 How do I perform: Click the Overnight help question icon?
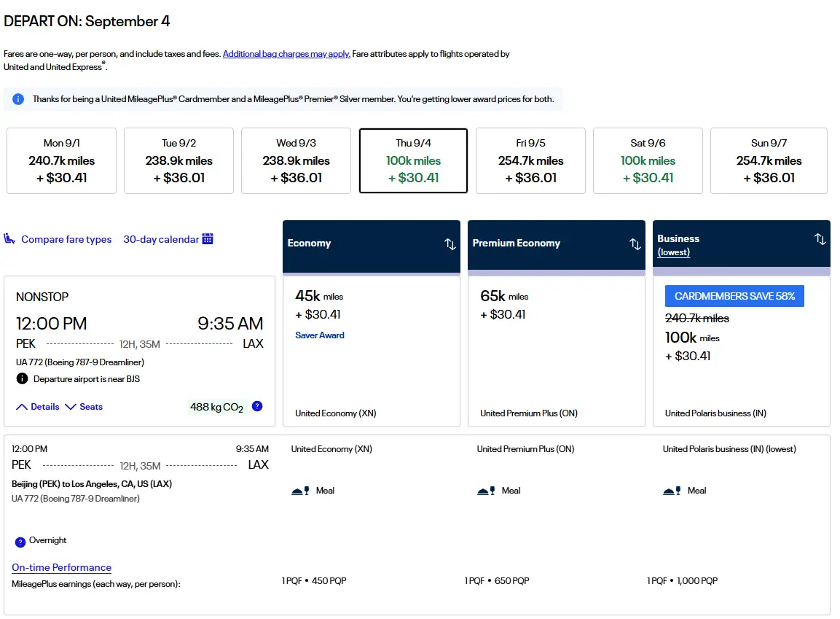click(x=20, y=542)
